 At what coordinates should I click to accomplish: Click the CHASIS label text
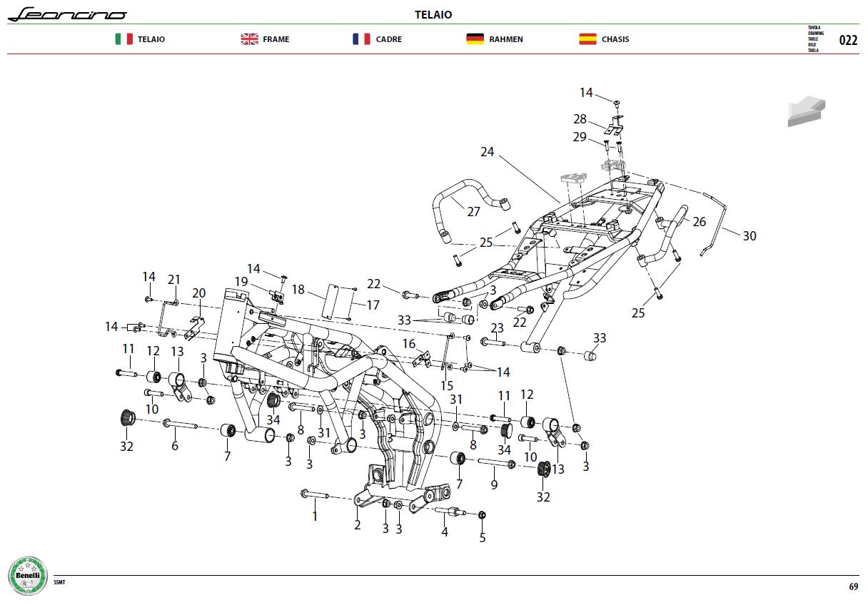(615, 39)
